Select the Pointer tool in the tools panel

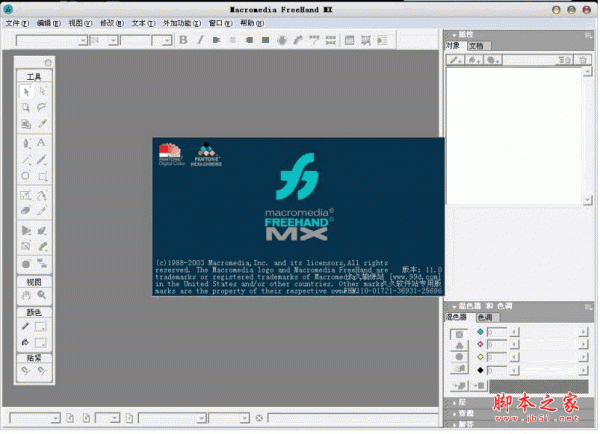coord(26,92)
